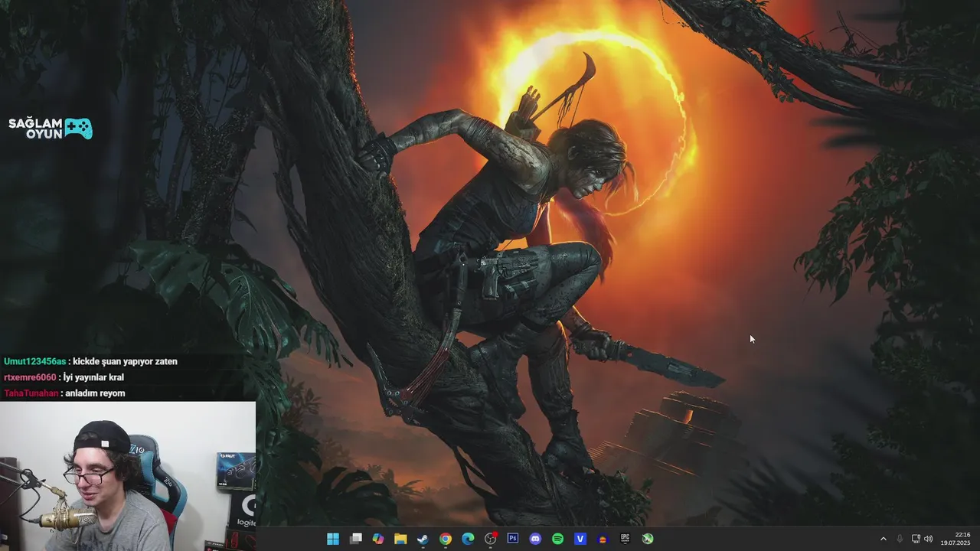Screen dimensions: 980x551
Task: Open Google Chrome in taskbar
Action: click(x=446, y=539)
